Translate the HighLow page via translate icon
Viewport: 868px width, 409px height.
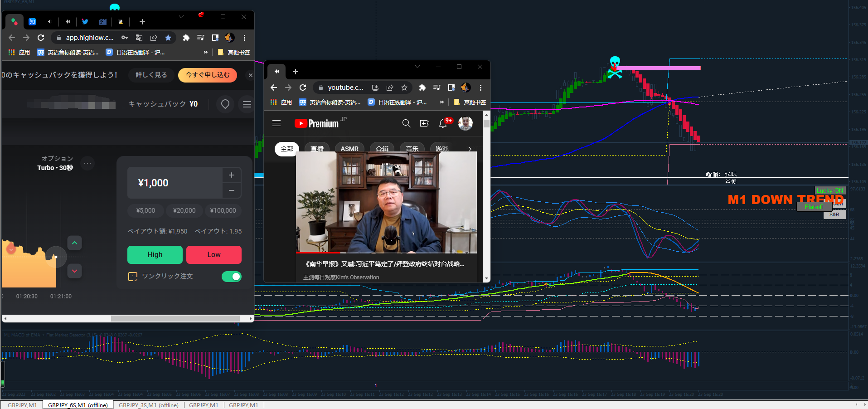(139, 38)
